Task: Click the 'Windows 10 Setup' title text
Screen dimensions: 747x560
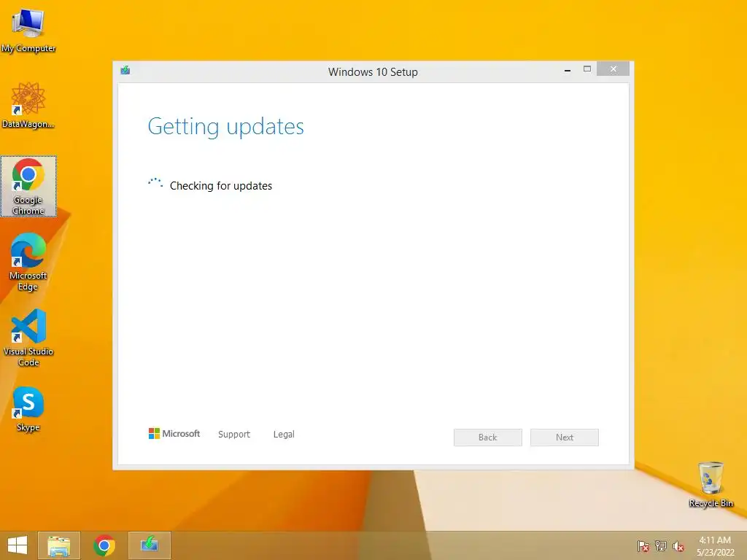Action: (x=373, y=72)
